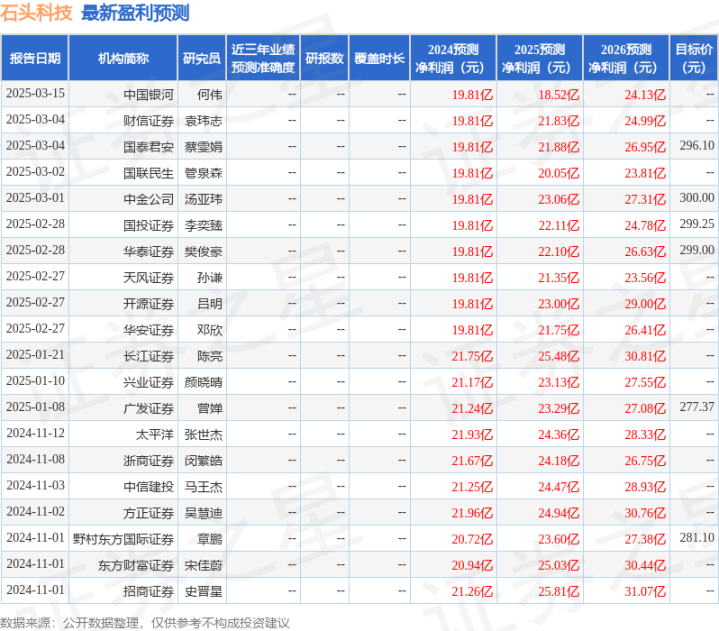719x631 pixels.
Task: Click 31.07亿 profit forecast of 招商证券
Action: coord(645,592)
